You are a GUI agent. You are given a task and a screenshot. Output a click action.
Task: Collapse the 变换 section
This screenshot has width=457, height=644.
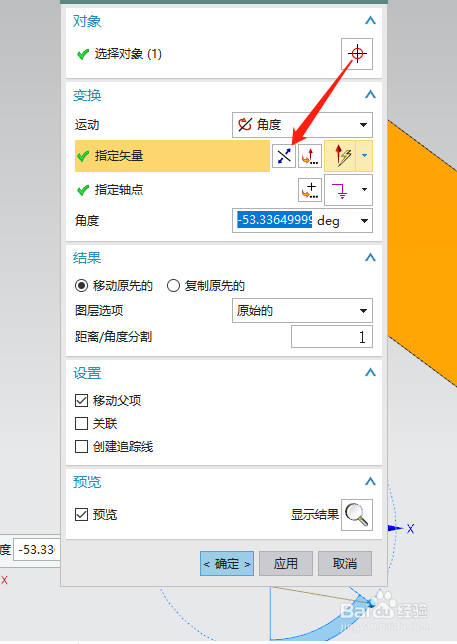(370, 94)
